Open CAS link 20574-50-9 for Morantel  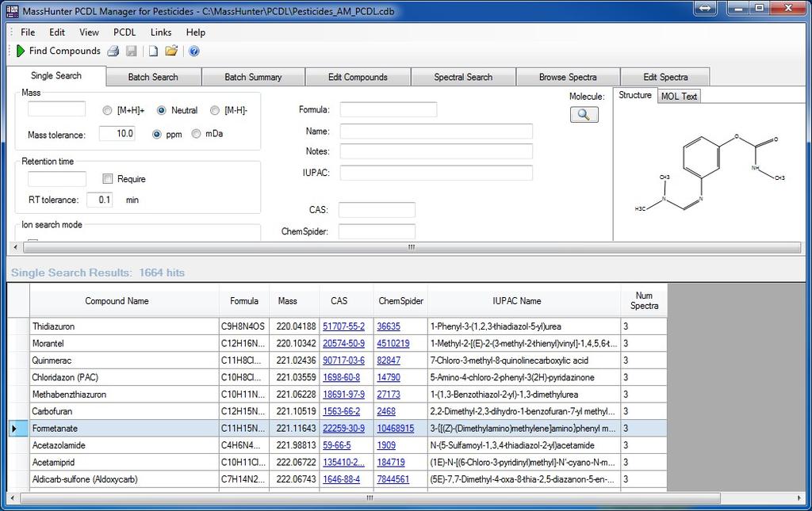pyautogui.click(x=344, y=343)
